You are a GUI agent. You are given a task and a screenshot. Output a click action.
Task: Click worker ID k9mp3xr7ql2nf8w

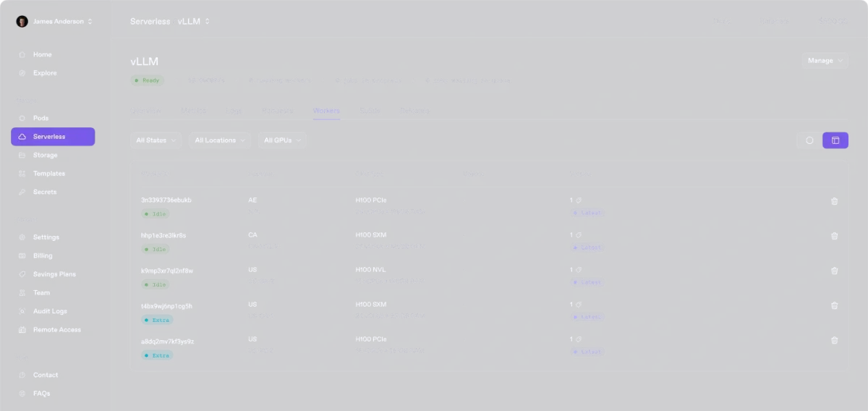coord(167,270)
